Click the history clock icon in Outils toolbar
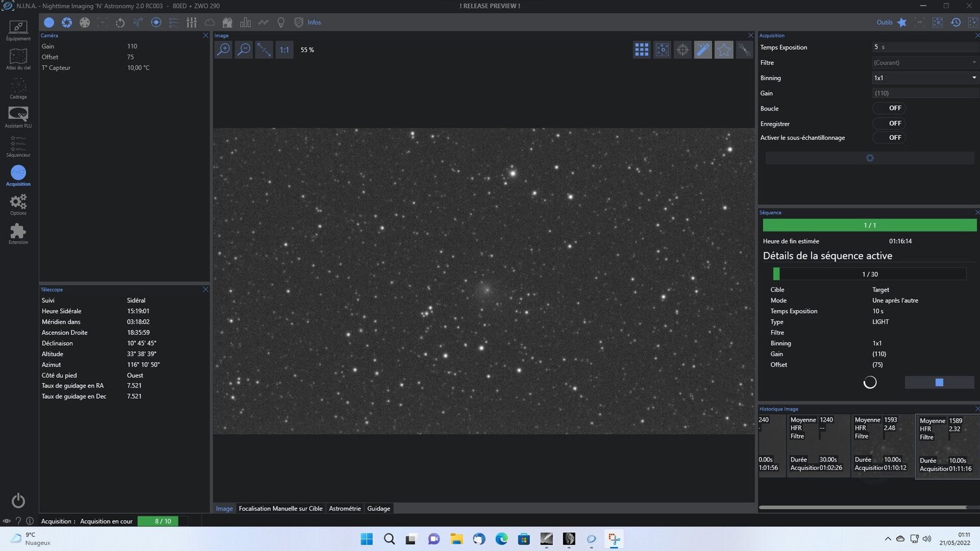Screen dimensions: 980x551 pyautogui.click(x=956, y=22)
